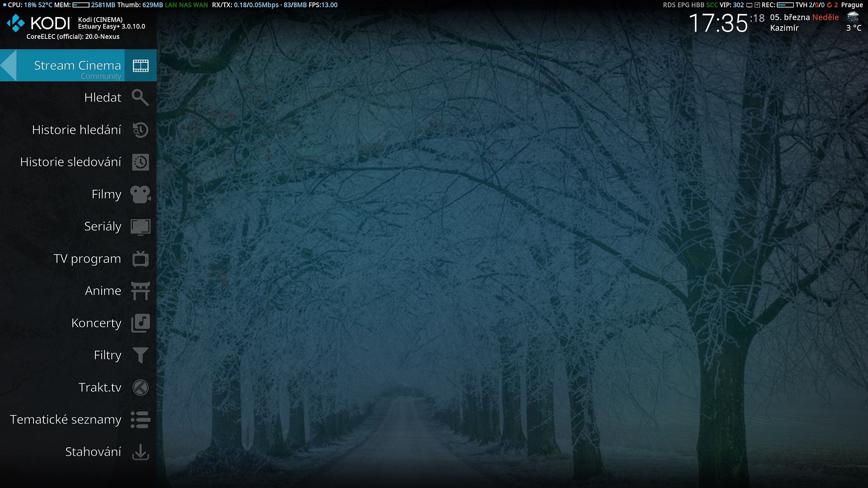
Task: Click the Koncerty music note icon
Action: (x=140, y=323)
